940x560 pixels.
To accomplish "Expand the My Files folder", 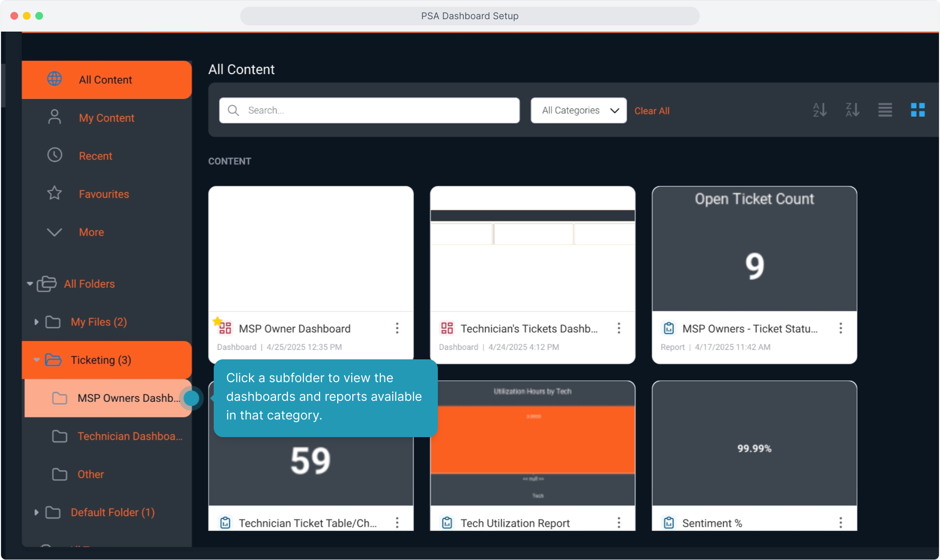I will click(36, 322).
